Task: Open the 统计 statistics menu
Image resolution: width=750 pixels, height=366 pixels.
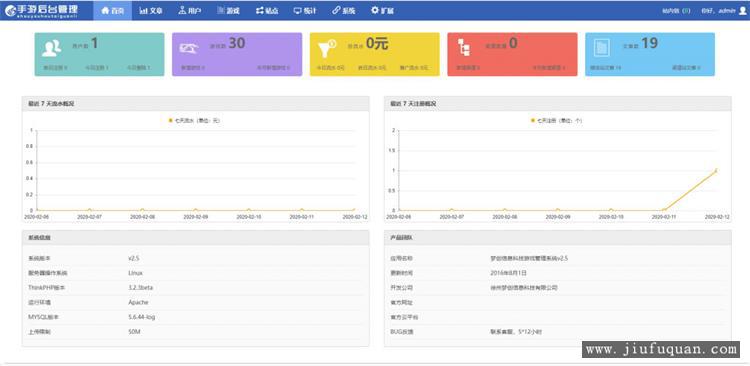Action: click(x=305, y=11)
